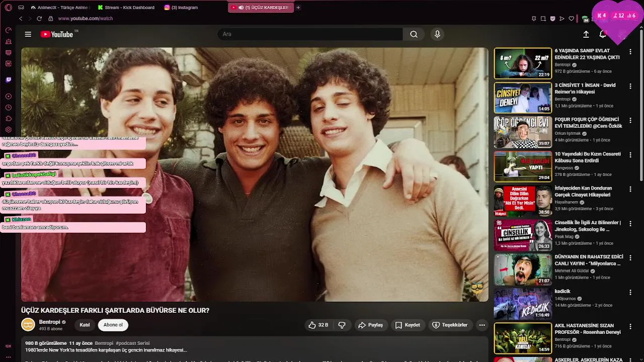
Task: Open the Orkun Işıtmak channel name
Action: point(568,134)
